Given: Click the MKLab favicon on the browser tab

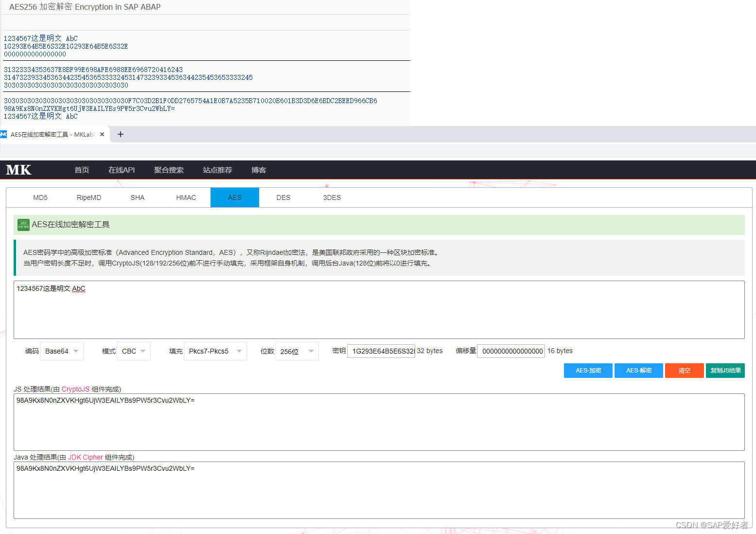Looking at the screenshot, I should tap(4, 134).
